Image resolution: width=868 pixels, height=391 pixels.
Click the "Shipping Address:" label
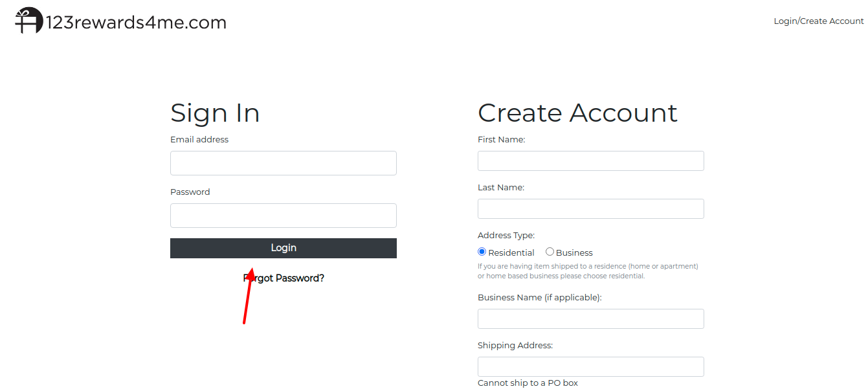point(515,346)
